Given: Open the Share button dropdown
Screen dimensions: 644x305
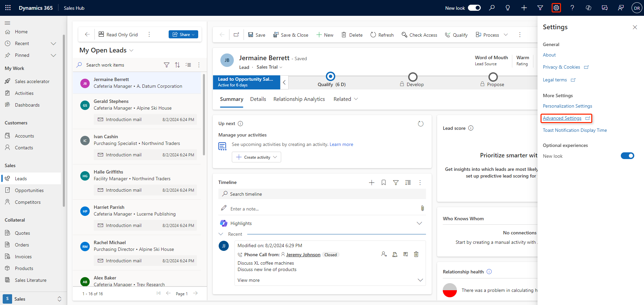Looking at the screenshot, I should [193, 35].
